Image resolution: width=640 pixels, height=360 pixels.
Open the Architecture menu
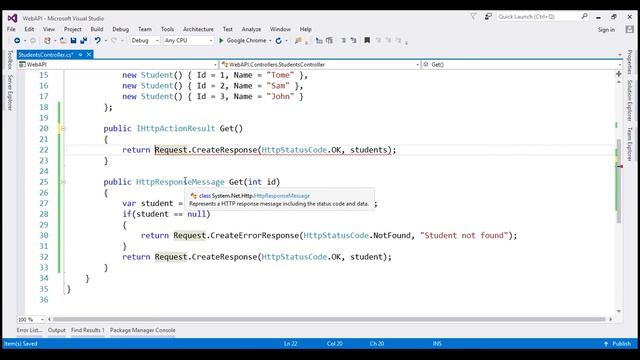[198, 29]
